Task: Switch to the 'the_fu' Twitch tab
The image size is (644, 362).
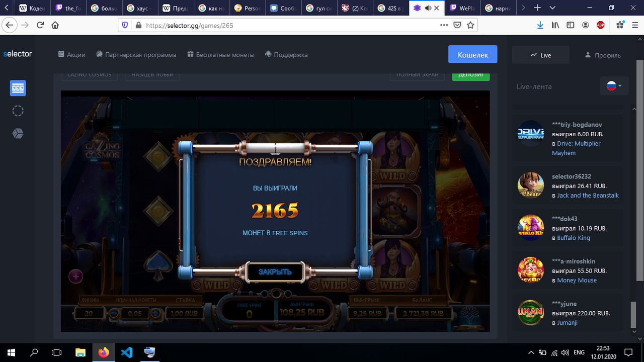Action: (x=67, y=8)
